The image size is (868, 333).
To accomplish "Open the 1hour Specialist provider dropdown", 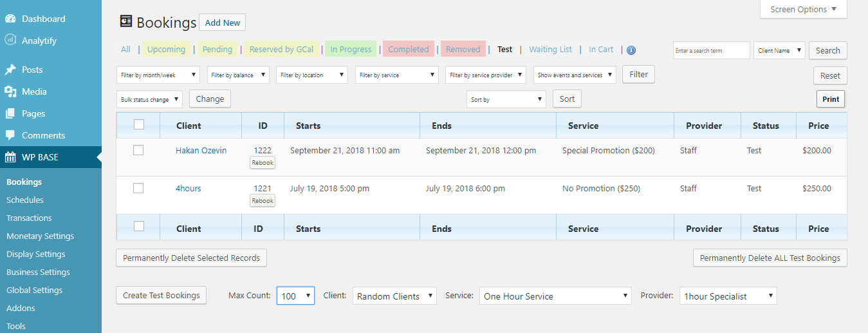I will coord(728,296).
